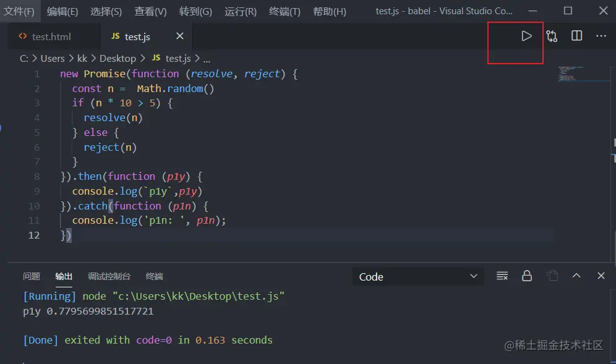Expand the Desktop breadcrumb folder
The image size is (616, 364).
coord(118,58)
